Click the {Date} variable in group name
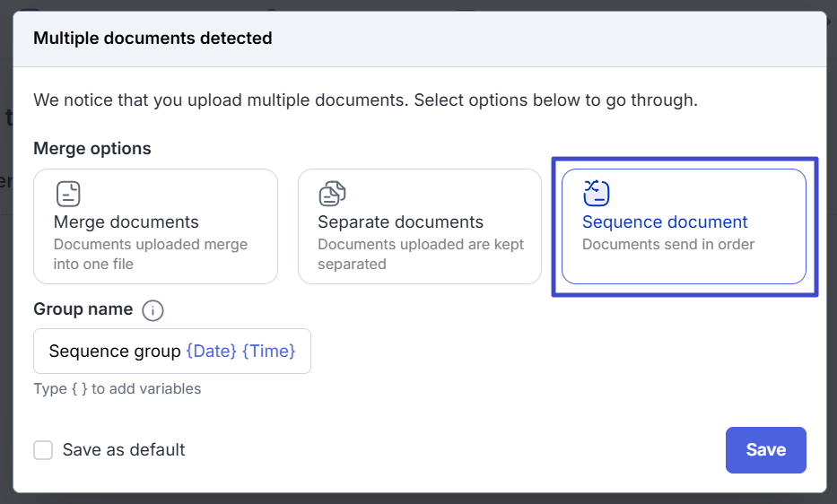 click(211, 351)
